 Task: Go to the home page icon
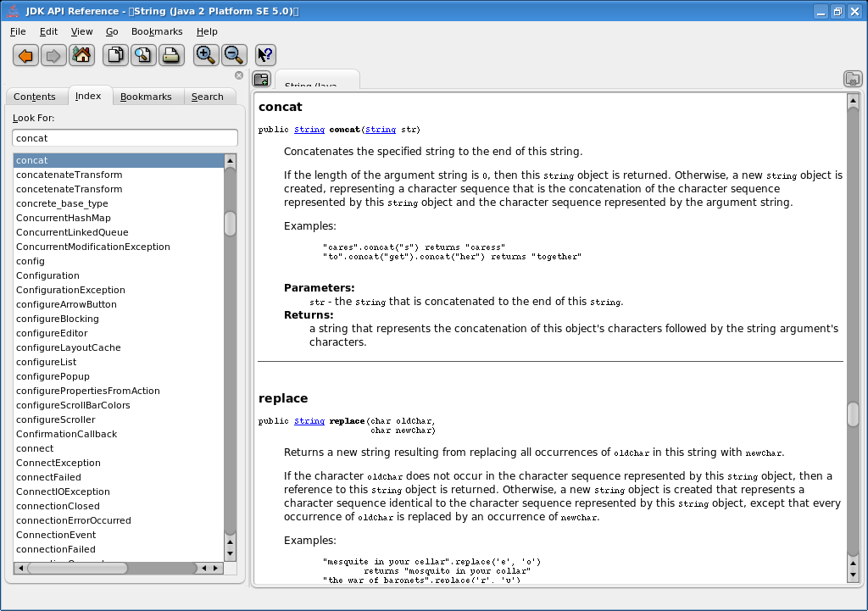coord(82,55)
